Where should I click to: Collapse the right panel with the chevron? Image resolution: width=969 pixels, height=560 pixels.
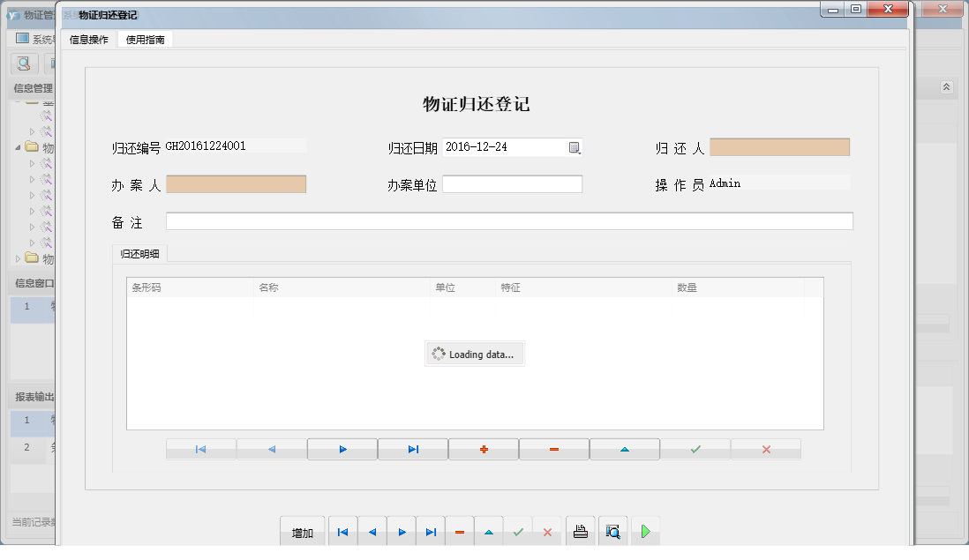(x=946, y=87)
